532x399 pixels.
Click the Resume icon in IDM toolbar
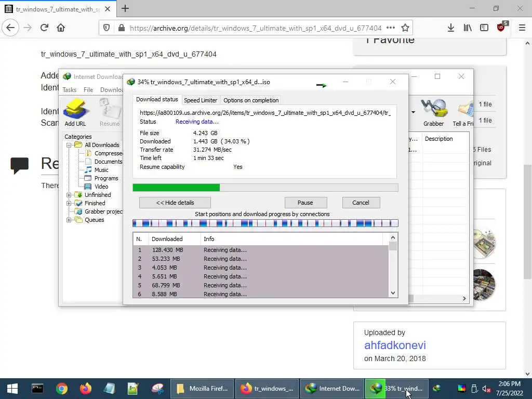coord(110,112)
